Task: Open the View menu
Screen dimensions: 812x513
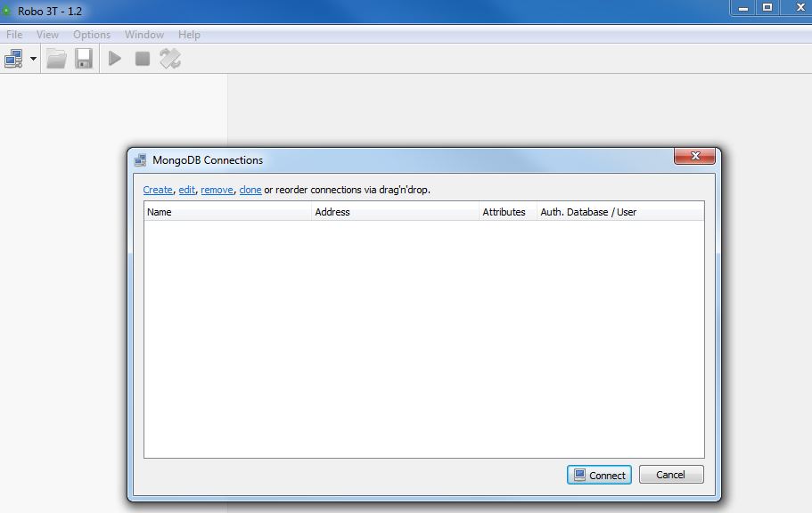Action: point(47,35)
